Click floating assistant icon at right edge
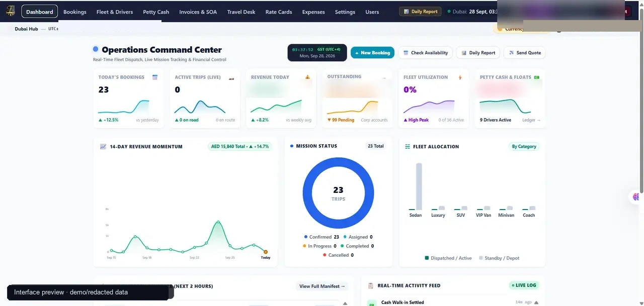The height and width of the screenshot is (306, 644). point(637,196)
